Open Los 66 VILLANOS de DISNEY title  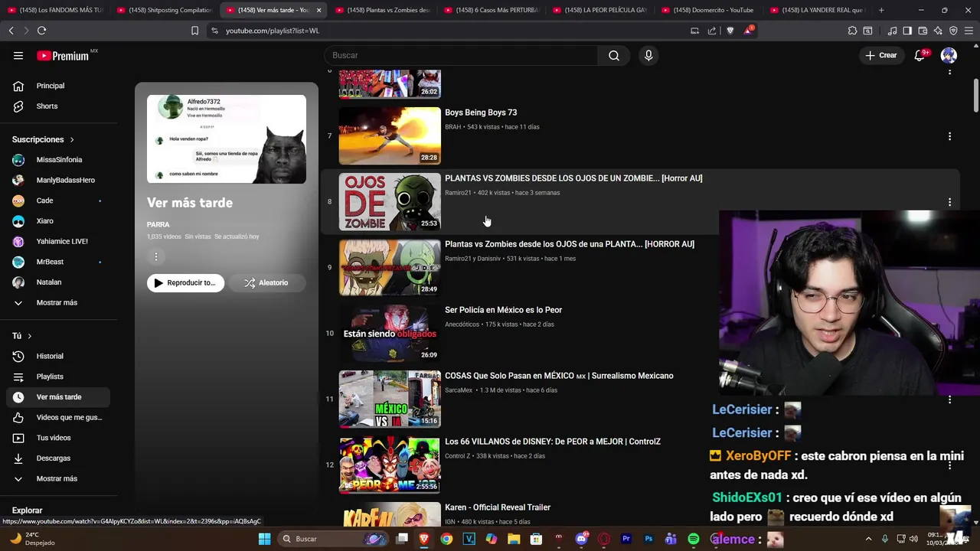point(553,442)
